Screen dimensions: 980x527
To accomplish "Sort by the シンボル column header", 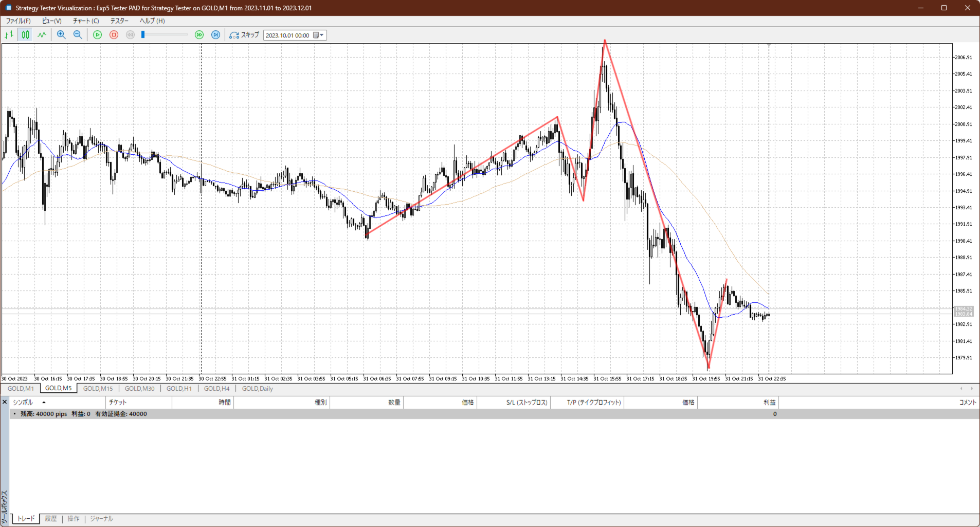I will [x=23, y=403].
